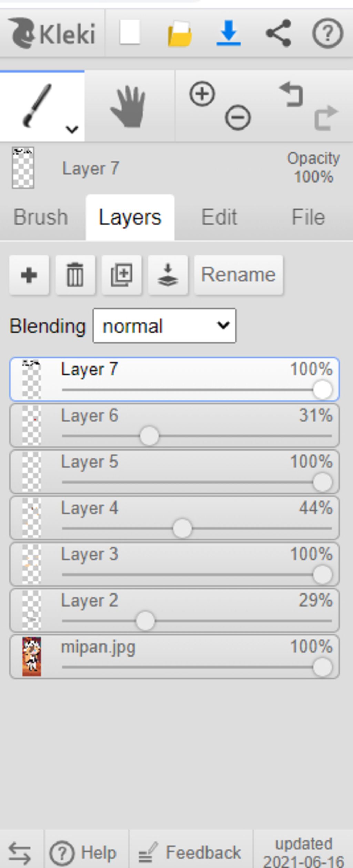Image resolution: width=353 pixels, height=868 pixels.
Task: Zoom out with the minus circle icon
Action: (x=238, y=118)
